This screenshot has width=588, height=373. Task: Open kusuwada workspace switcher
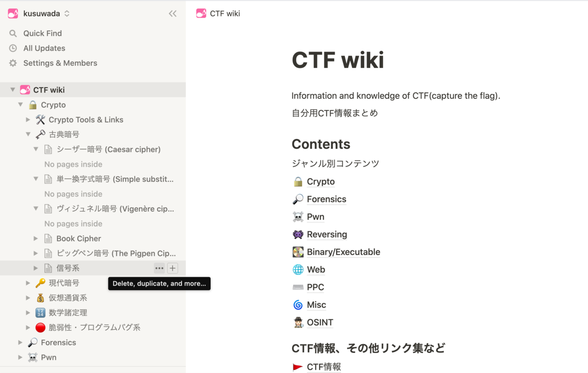(39, 14)
